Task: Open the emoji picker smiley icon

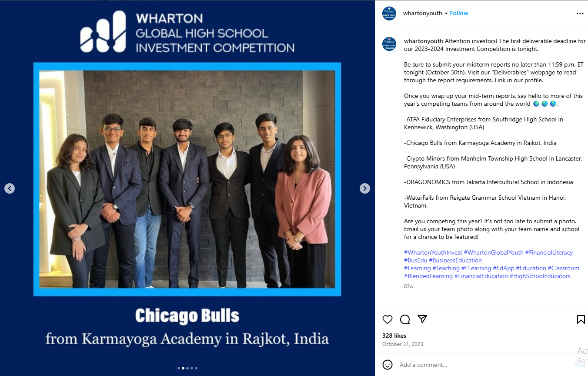Action: [388, 365]
